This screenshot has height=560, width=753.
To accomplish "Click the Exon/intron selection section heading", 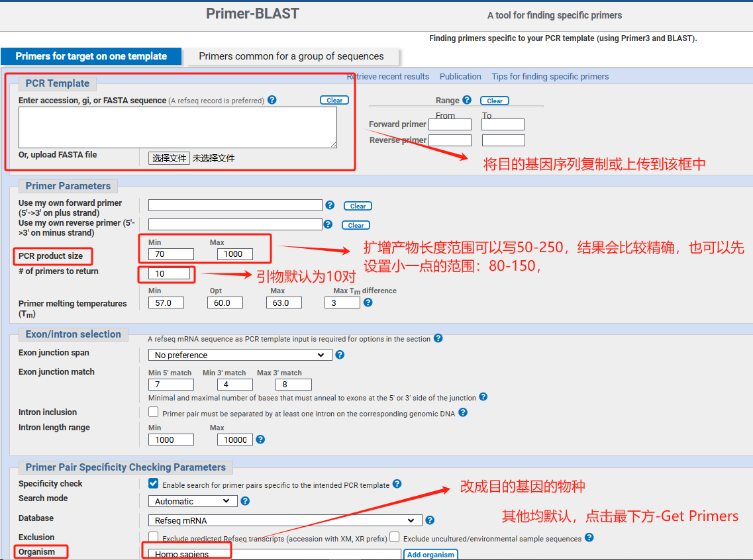I will pyautogui.click(x=74, y=334).
